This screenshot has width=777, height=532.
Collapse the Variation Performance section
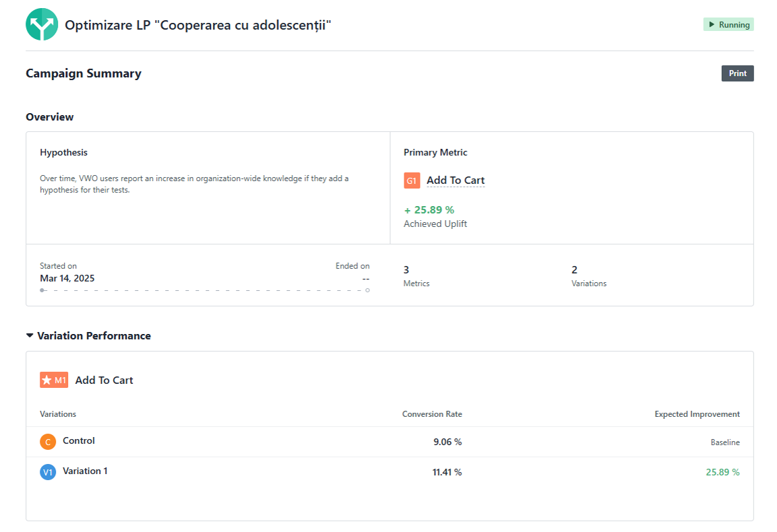tap(30, 335)
